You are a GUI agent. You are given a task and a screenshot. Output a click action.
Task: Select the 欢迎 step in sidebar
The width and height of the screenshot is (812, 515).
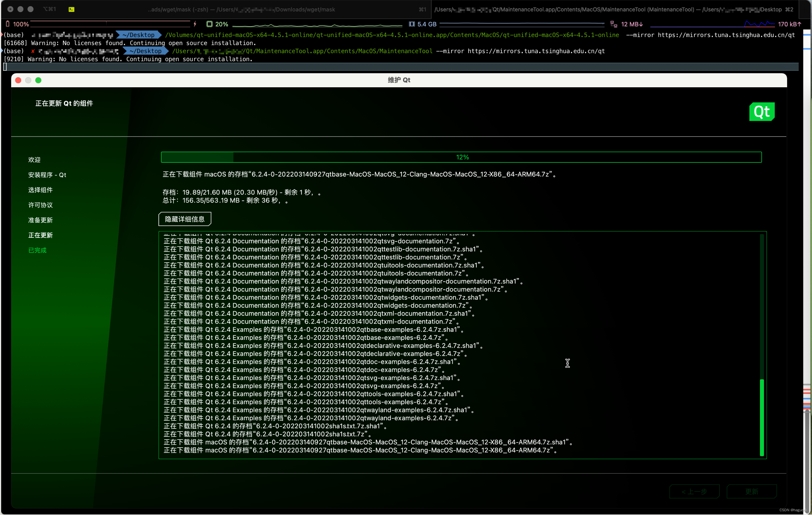coord(34,160)
